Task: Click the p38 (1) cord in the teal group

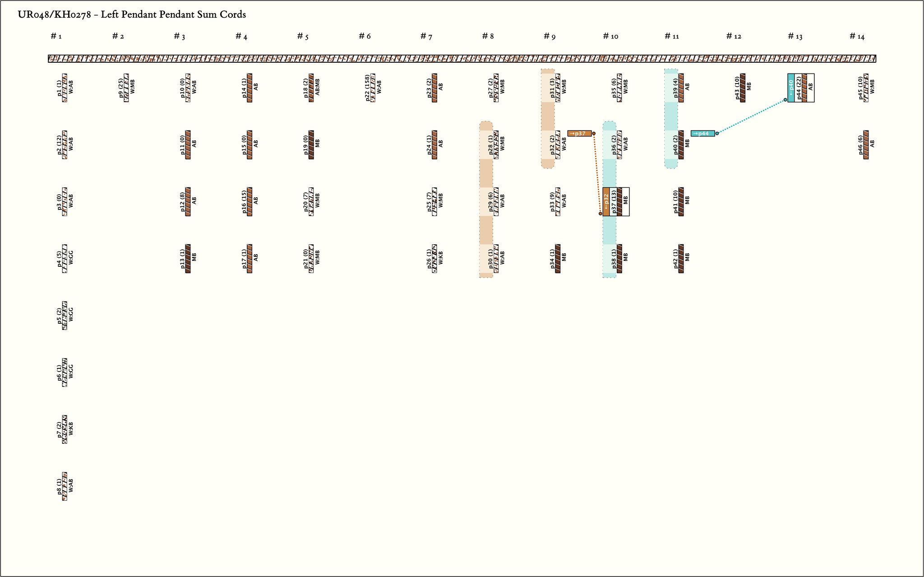Action: pos(619,259)
